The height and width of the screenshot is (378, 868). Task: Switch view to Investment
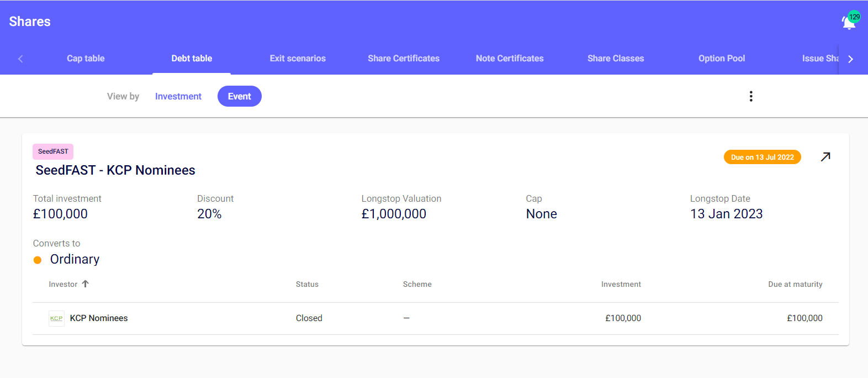[x=178, y=96]
